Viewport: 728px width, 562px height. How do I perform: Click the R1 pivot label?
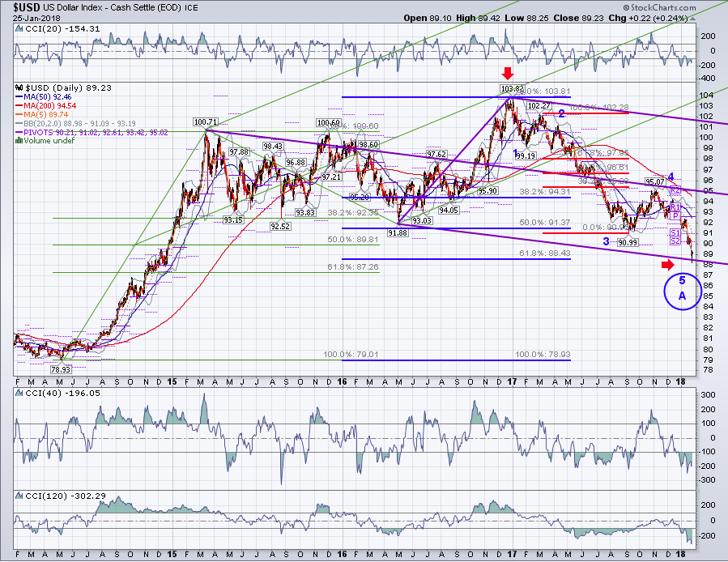coord(675,207)
